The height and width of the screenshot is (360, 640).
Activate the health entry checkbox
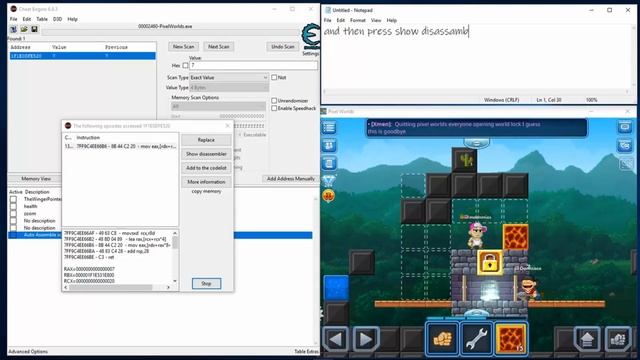(x=13, y=207)
